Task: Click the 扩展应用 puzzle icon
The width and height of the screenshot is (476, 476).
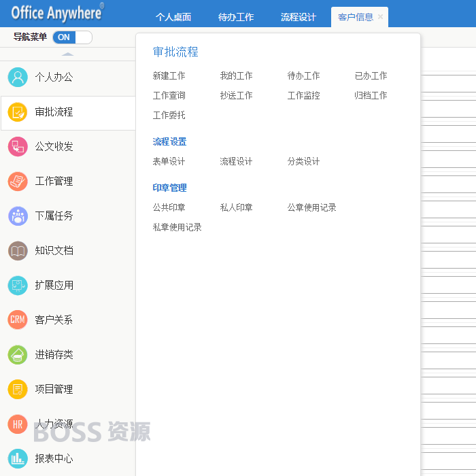Action: tap(18, 286)
